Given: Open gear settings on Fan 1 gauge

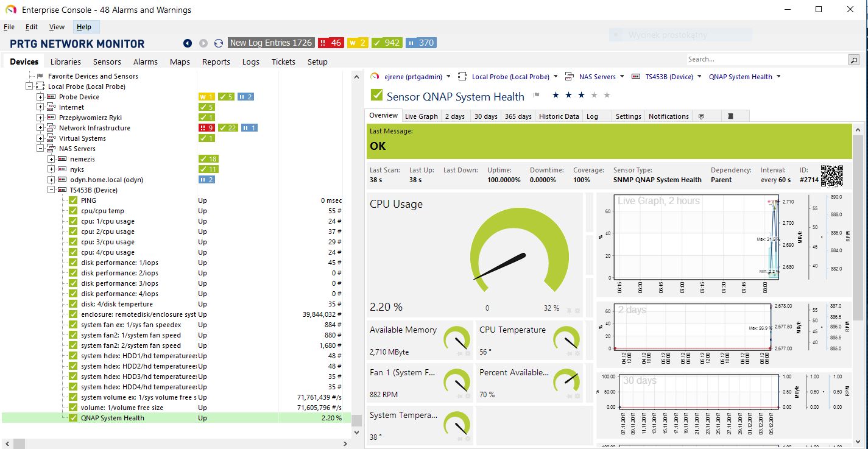Looking at the screenshot, I should (468, 396).
